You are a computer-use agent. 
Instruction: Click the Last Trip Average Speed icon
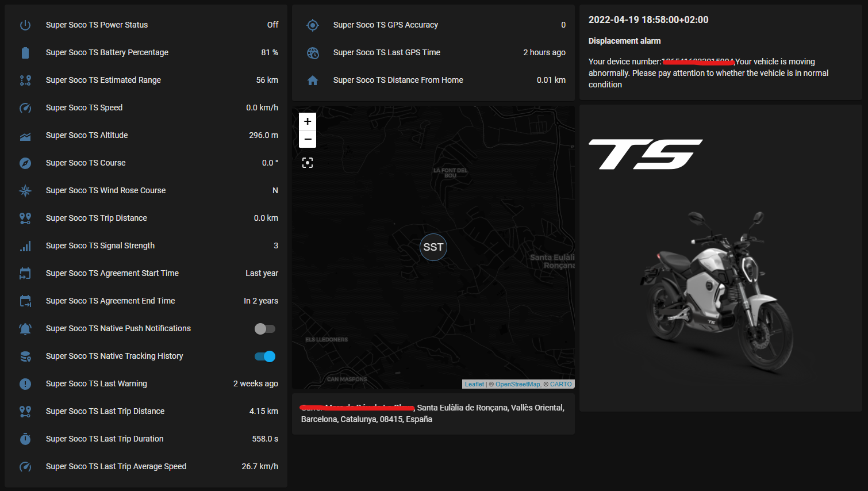[x=25, y=466]
